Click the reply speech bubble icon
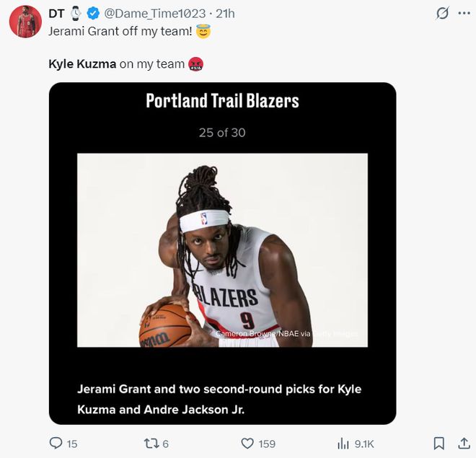476x458 pixels. (55, 443)
